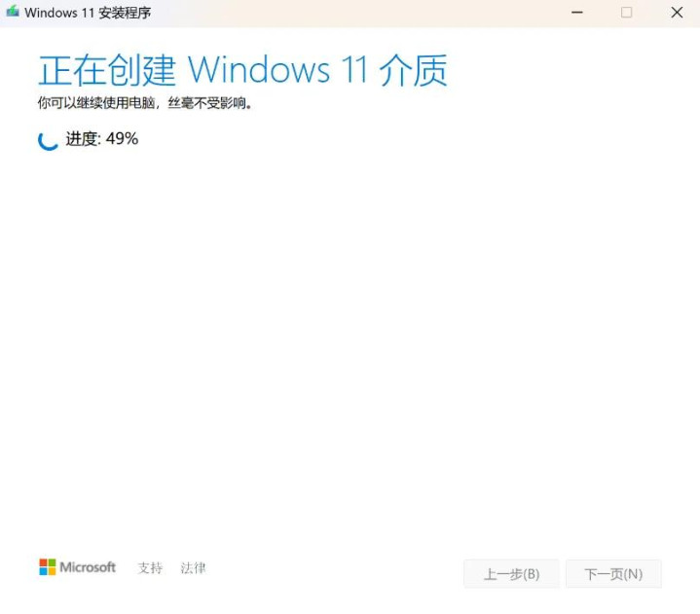Open the 支持 link
Screen dimensions: 700x614
[x=150, y=567]
